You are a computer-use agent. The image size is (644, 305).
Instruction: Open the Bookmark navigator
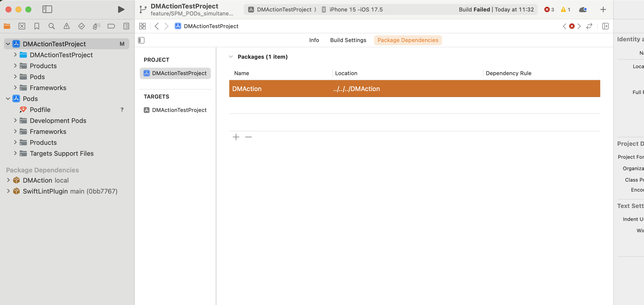(x=37, y=26)
